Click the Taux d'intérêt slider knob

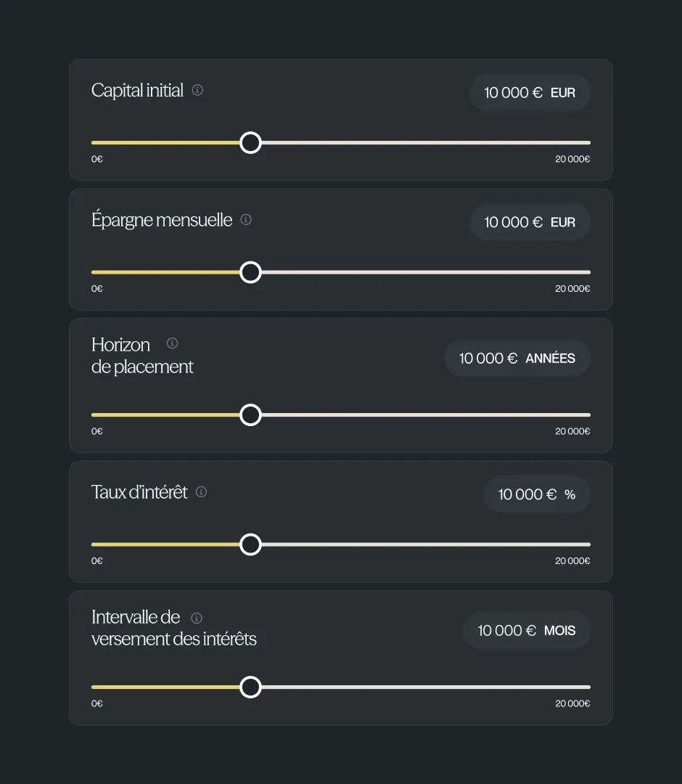[250, 544]
